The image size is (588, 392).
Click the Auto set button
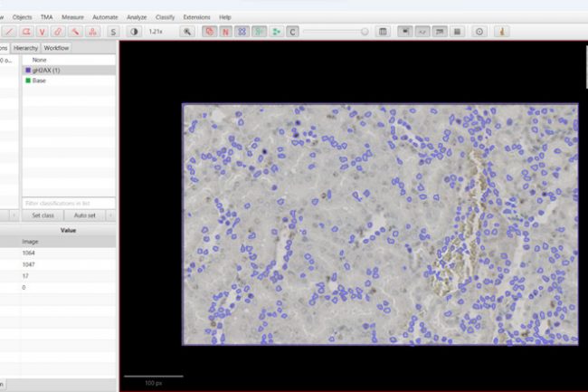(x=84, y=215)
